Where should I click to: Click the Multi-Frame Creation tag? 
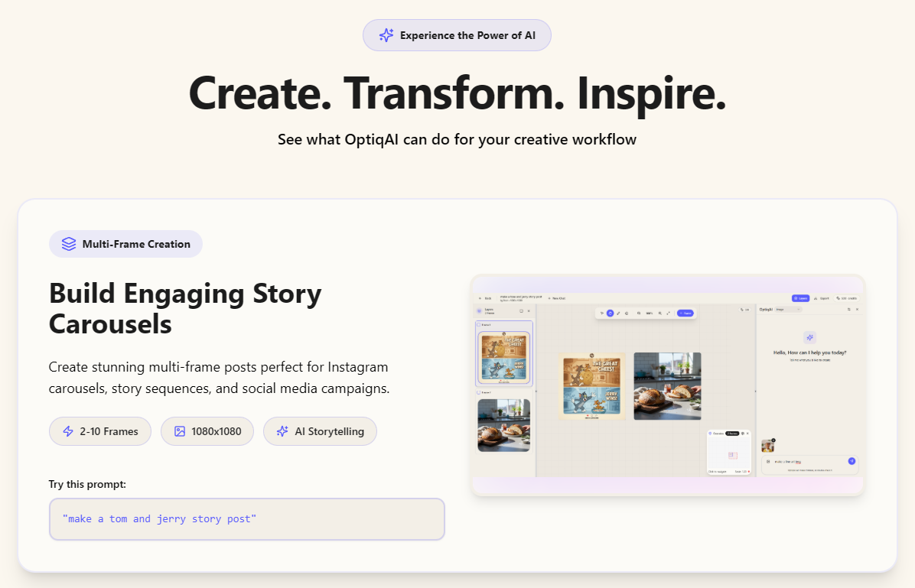126,244
